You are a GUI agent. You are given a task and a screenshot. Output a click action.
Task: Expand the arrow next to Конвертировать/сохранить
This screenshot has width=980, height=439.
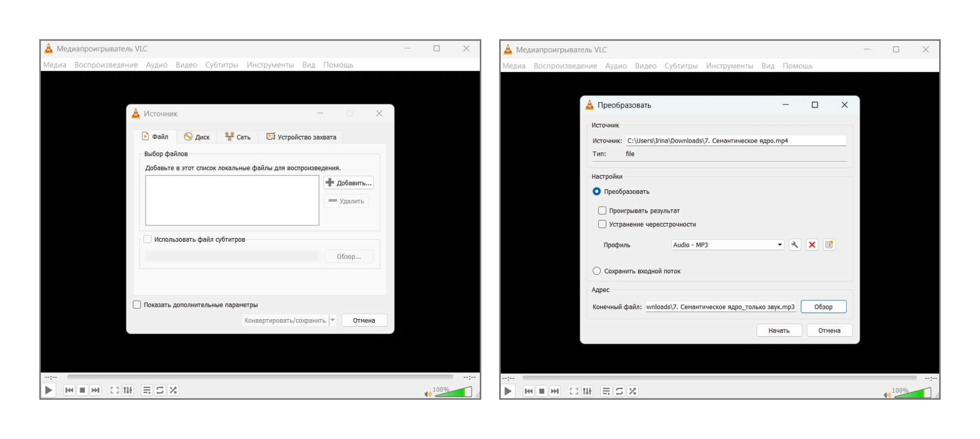click(x=333, y=320)
